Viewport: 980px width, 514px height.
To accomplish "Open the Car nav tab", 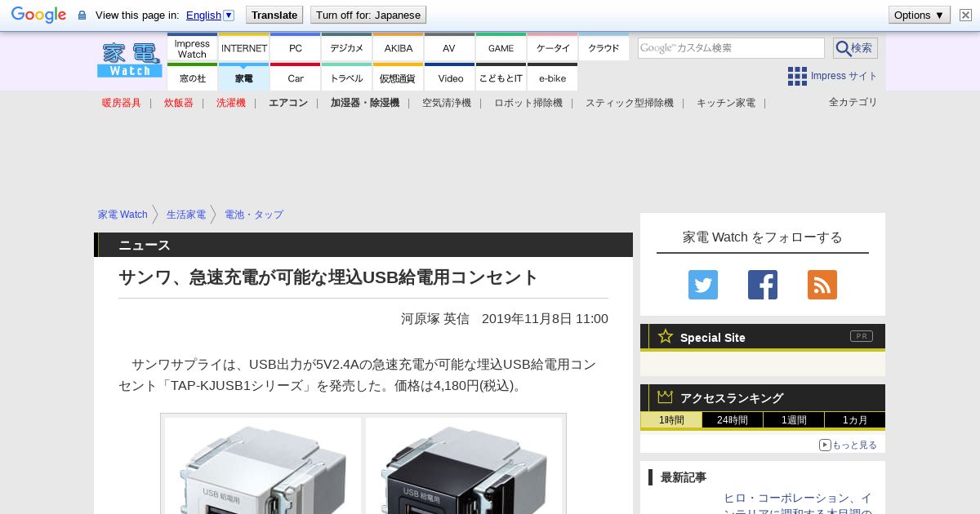I will tap(296, 78).
